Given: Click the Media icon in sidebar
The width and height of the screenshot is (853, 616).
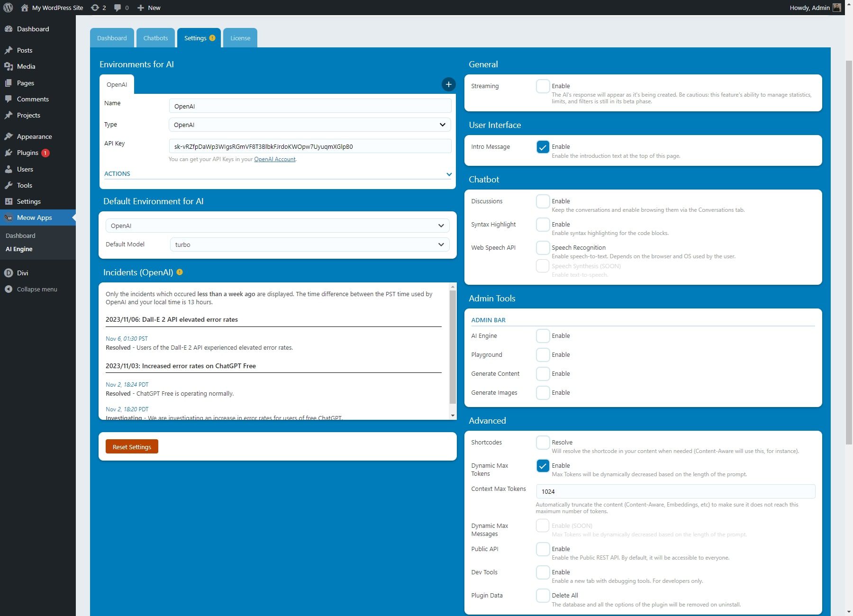Looking at the screenshot, I should 9,66.
